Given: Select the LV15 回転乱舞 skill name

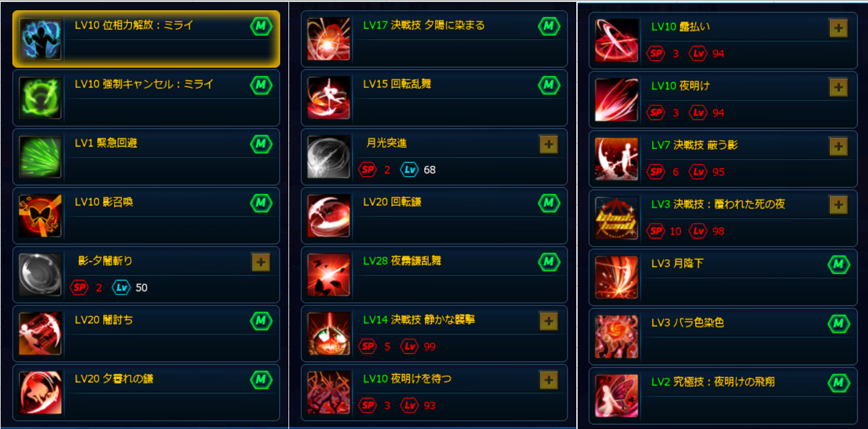Looking at the screenshot, I should tap(397, 84).
